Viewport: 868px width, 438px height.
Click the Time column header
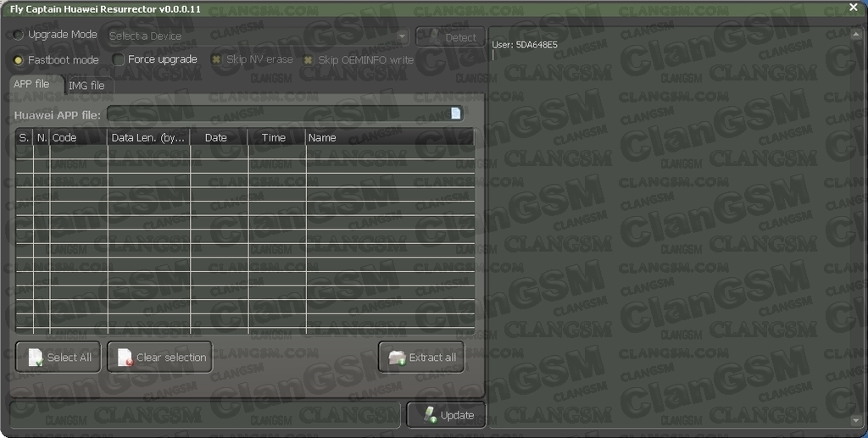277,138
